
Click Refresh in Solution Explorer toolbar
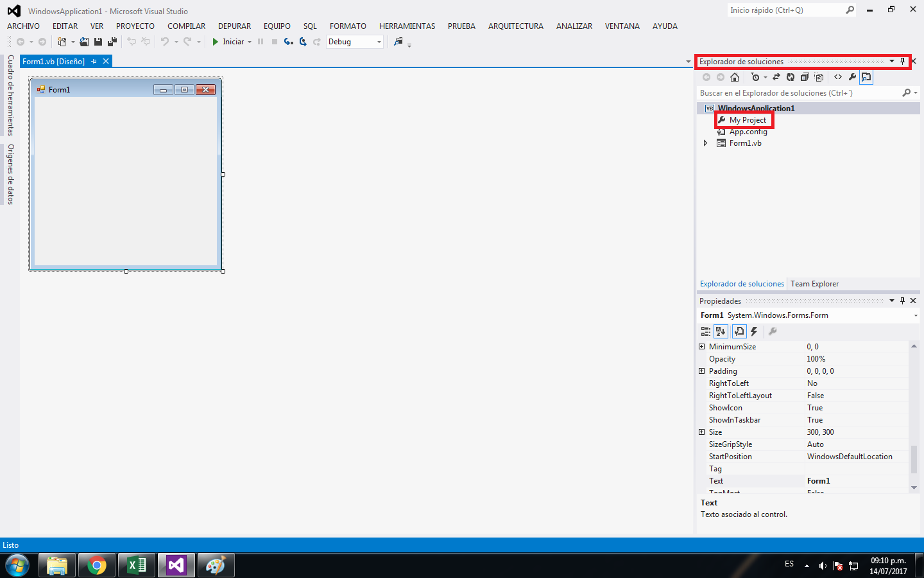point(791,77)
